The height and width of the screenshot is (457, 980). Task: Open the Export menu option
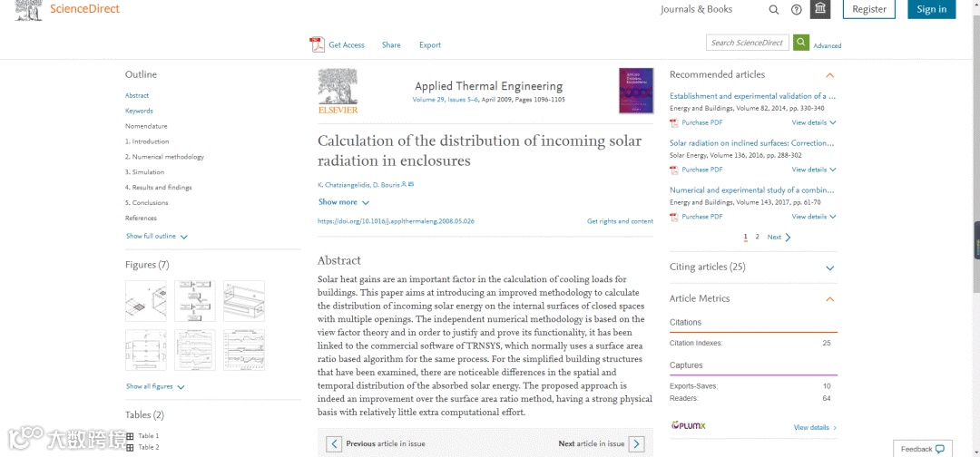(x=430, y=45)
